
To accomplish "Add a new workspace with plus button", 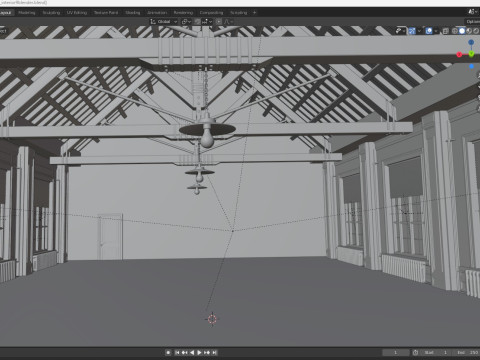I will tap(254, 13).
